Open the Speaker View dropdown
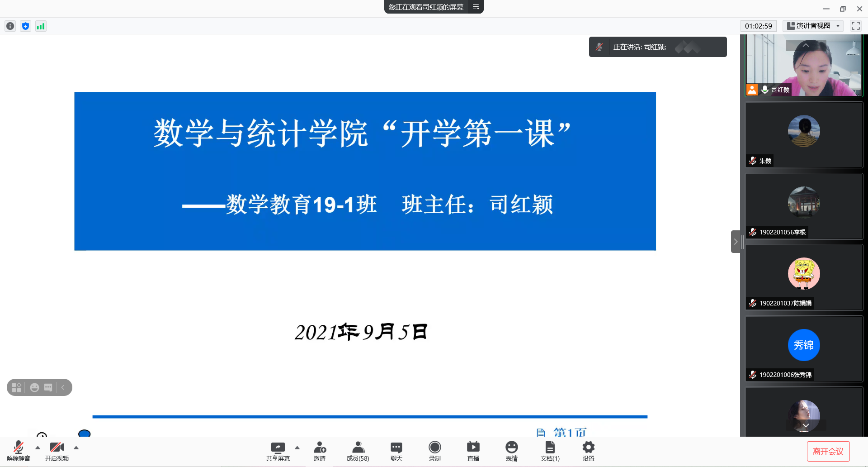 pyautogui.click(x=813, y=26)
